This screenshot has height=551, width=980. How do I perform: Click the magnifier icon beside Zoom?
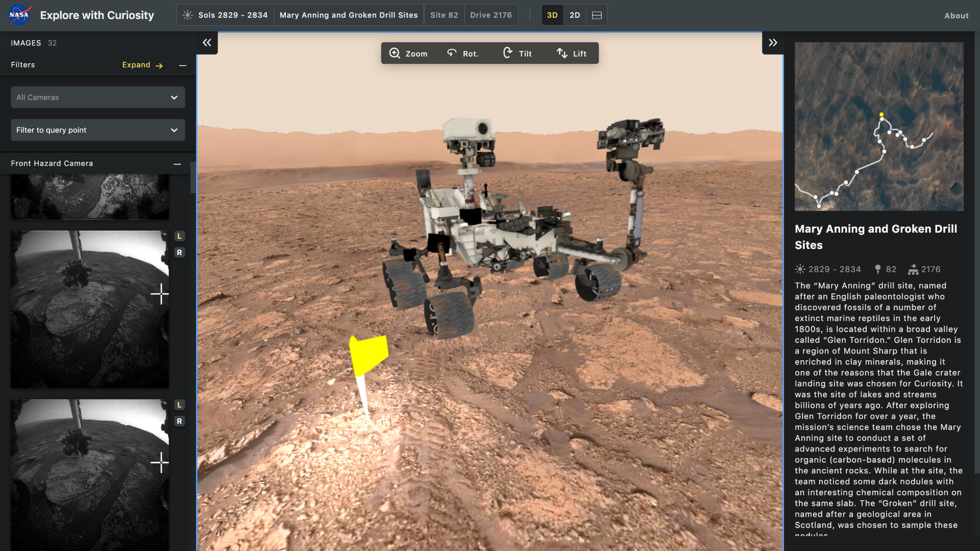(395, 53)
